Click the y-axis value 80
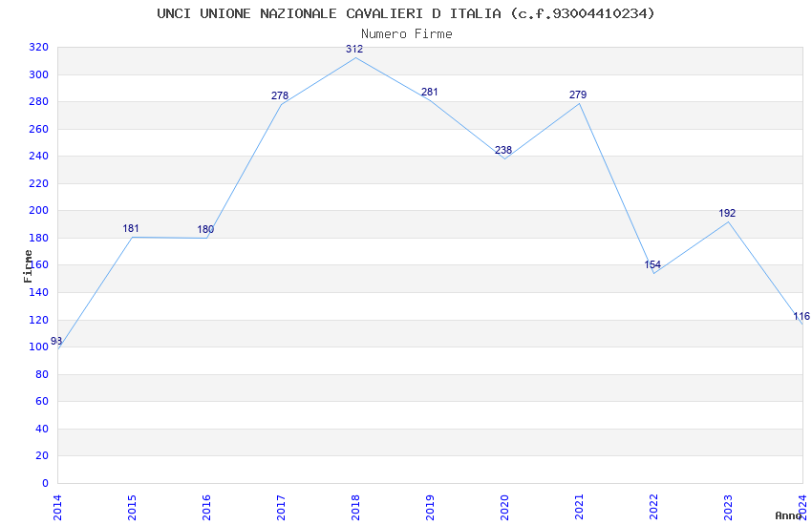Screen dimensions: 812x525 click(x=42, y=374)
